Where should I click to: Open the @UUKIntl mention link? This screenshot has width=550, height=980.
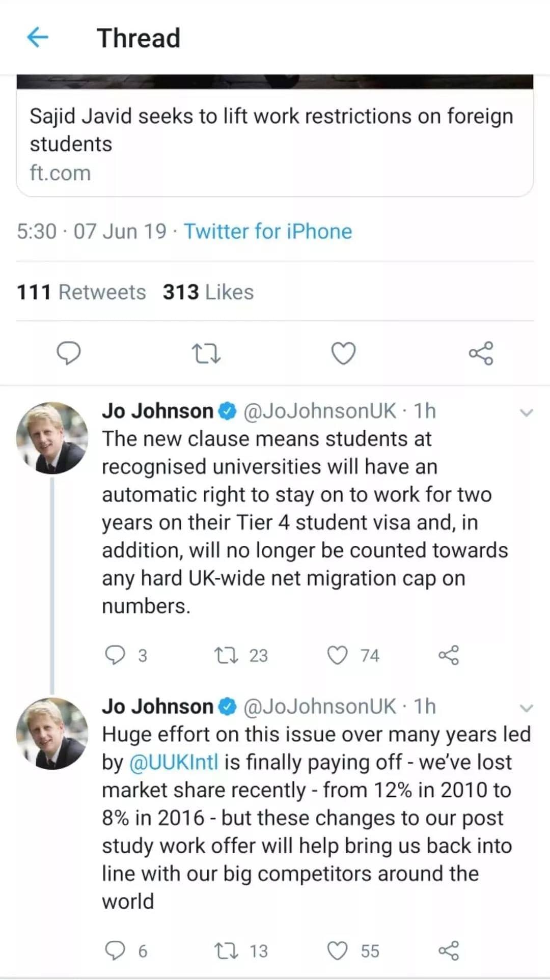pyautogui.click(x=174, y=762)
